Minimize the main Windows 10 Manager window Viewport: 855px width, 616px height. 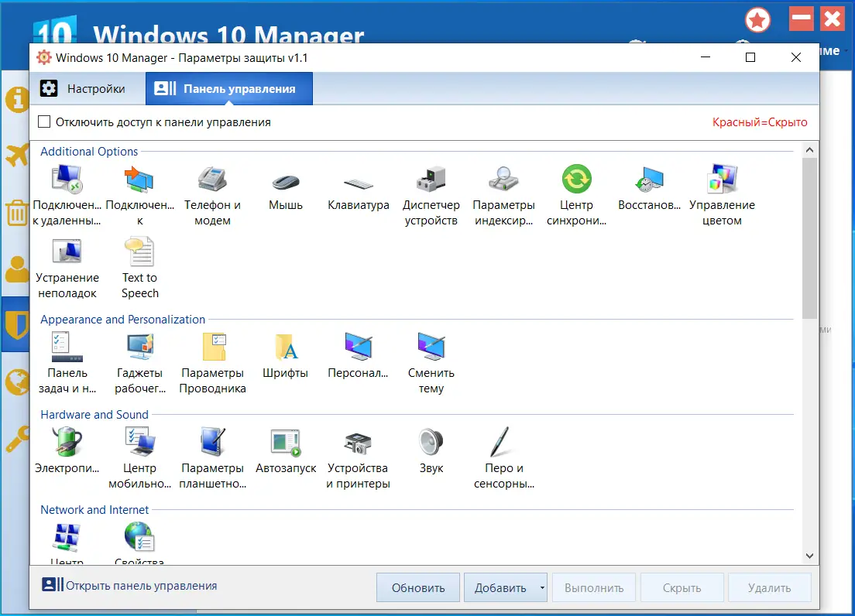(801, 19)
